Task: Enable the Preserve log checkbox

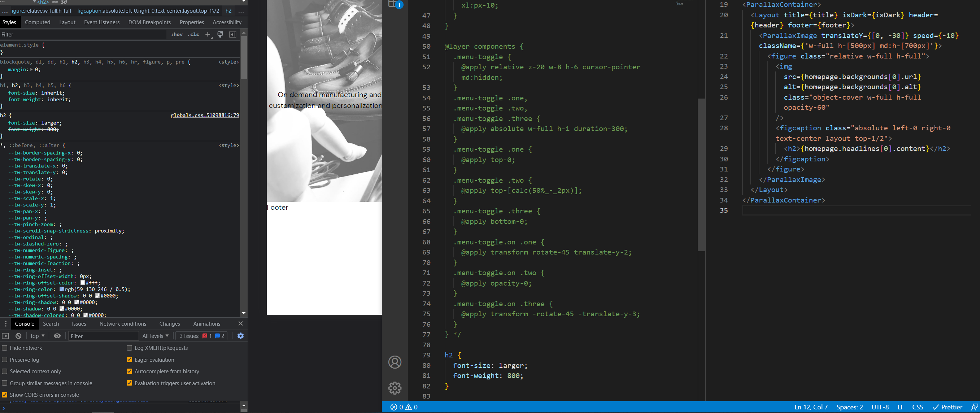Action: coord(5,359)
